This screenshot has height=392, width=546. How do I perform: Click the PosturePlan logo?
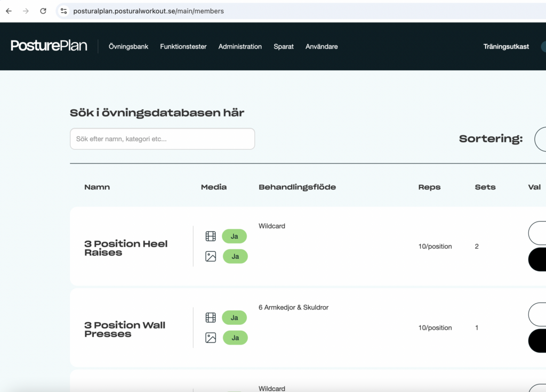click(x=49, y=46)
